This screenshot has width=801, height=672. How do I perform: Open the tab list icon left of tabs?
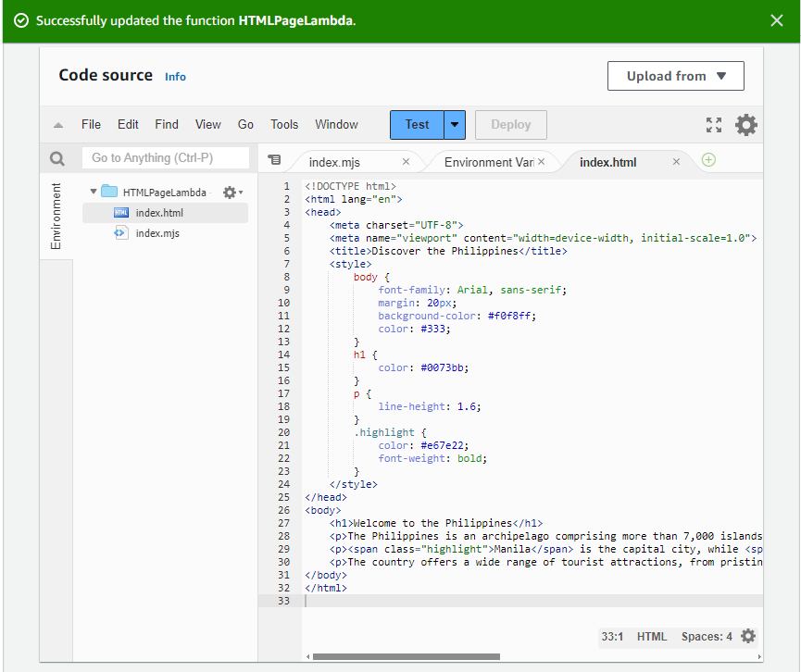click(x=274, y=160)
